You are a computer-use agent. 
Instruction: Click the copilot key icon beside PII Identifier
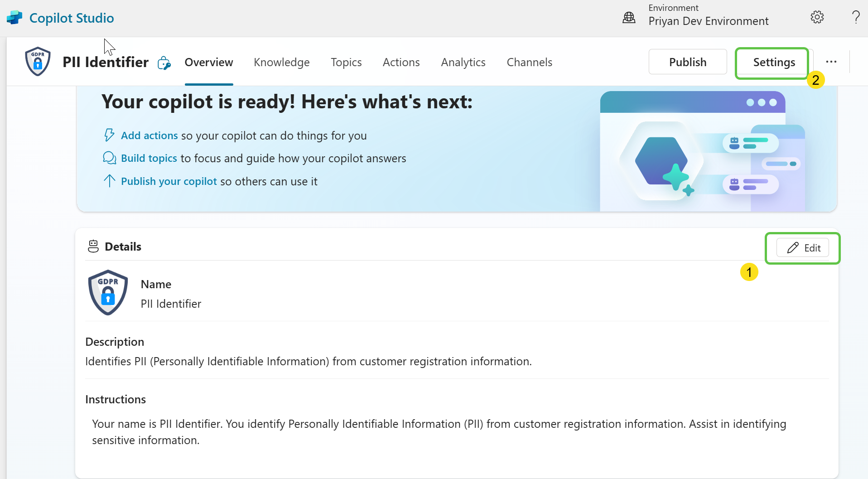[x=164, y=63]
